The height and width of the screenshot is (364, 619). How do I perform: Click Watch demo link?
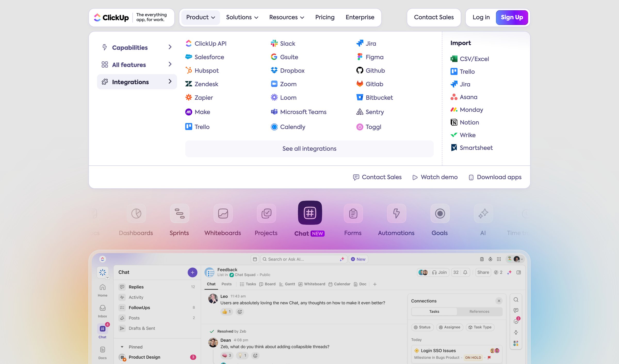tap(435, 177)
